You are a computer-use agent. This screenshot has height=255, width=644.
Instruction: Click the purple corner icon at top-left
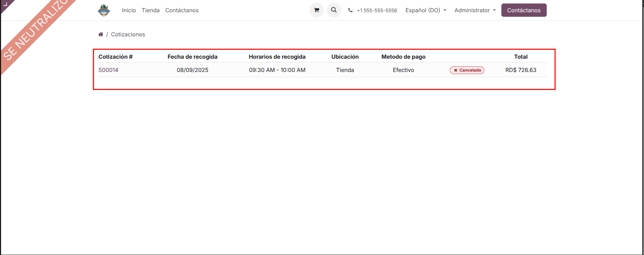[x=5, y=4]
